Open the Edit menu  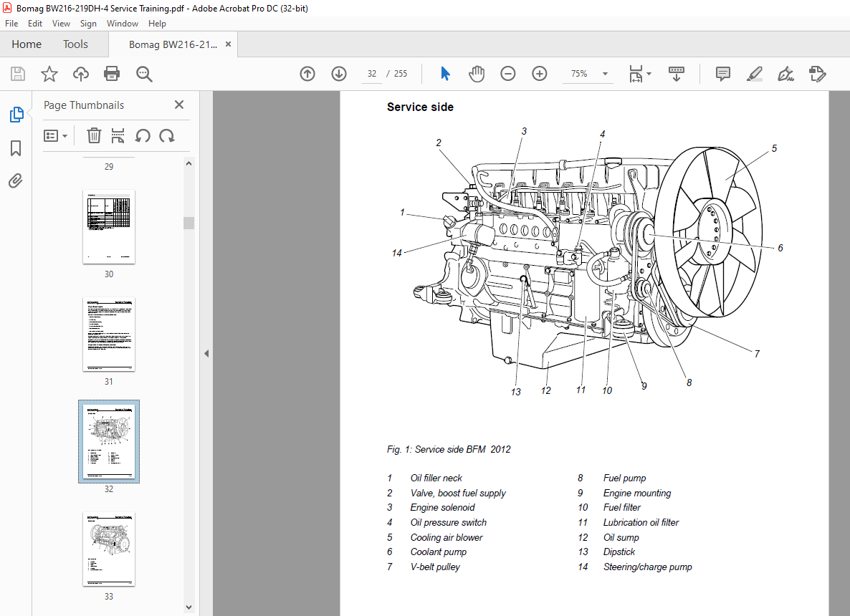coord(35,24)
